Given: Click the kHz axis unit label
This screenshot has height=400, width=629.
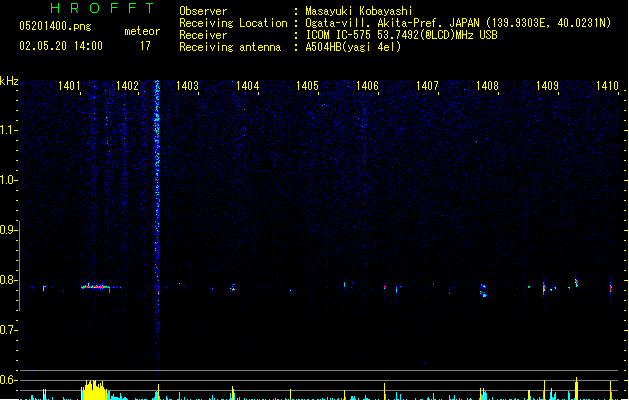Looking at the screenshot, I should tap(9, 81).
